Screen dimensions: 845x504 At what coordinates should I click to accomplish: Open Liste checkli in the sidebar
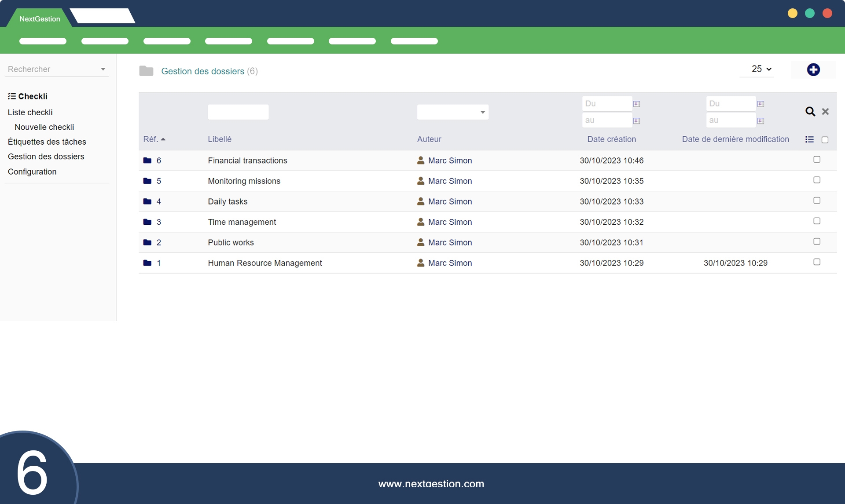30,113
